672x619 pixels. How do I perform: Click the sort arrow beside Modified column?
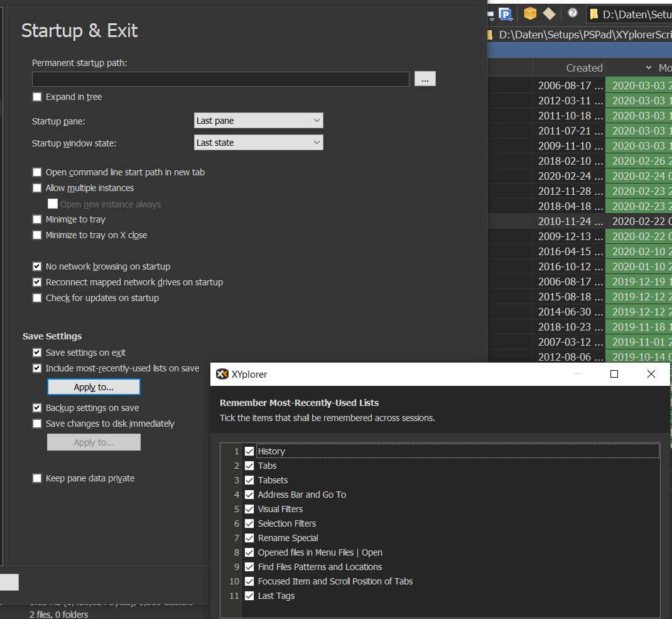pyautogui.click(x=648, y=68)
